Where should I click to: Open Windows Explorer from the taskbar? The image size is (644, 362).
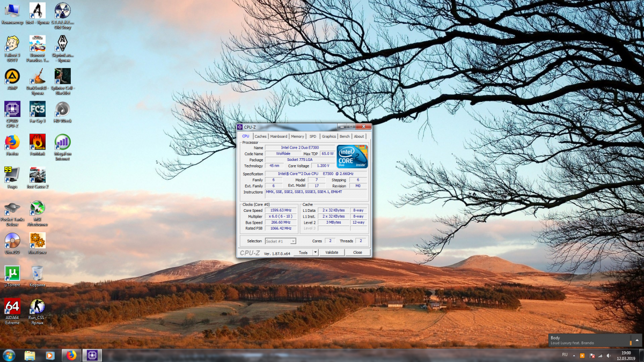[x=30, y=355]
